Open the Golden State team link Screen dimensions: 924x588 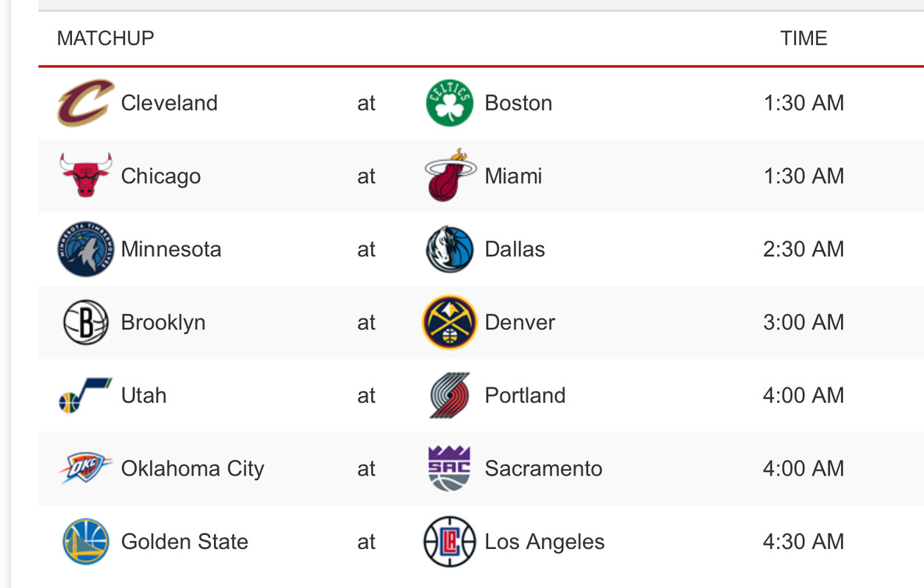[185, 542]
